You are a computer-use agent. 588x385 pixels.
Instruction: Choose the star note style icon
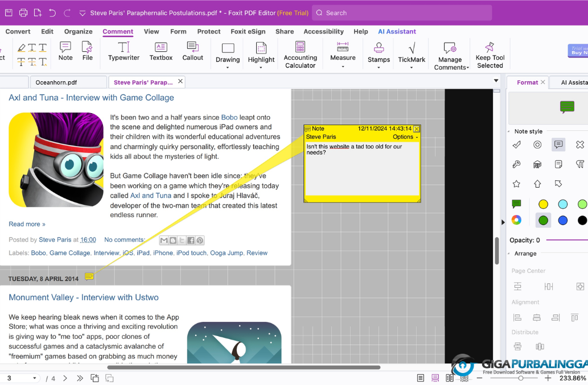tap(517, 184)
